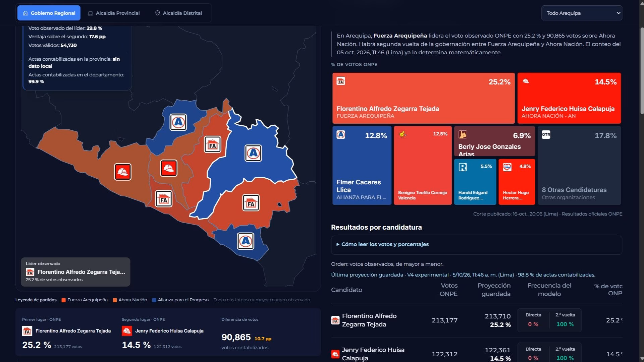
Task: Click the large eastern blue province's Alianza icon
Action: coord(253,153)
